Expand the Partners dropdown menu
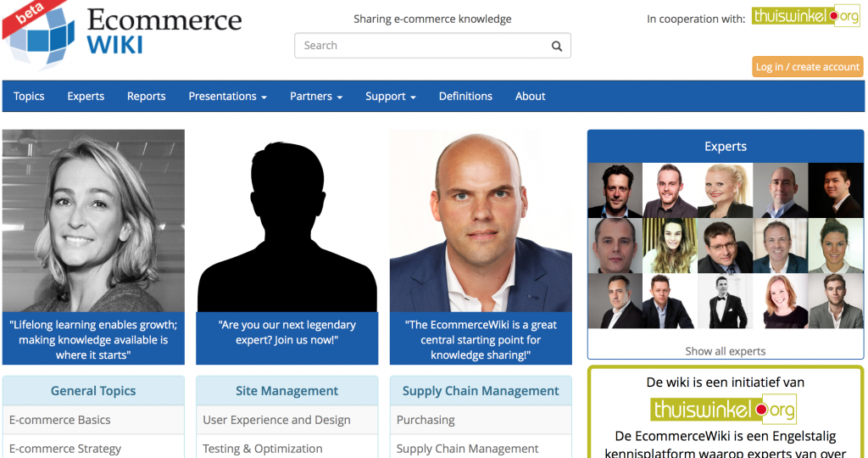Viewport: 868px width, 458px height. point(315,97)
